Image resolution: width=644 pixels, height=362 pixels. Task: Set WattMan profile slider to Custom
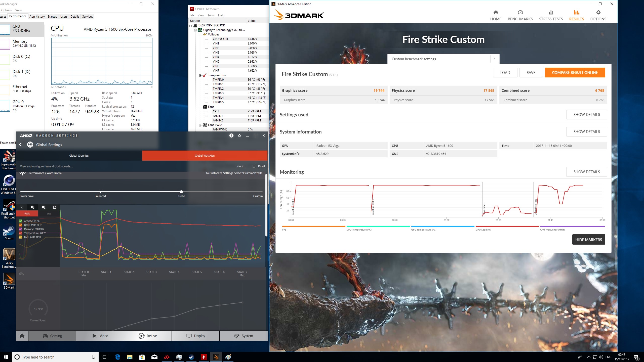coord(263,192)
